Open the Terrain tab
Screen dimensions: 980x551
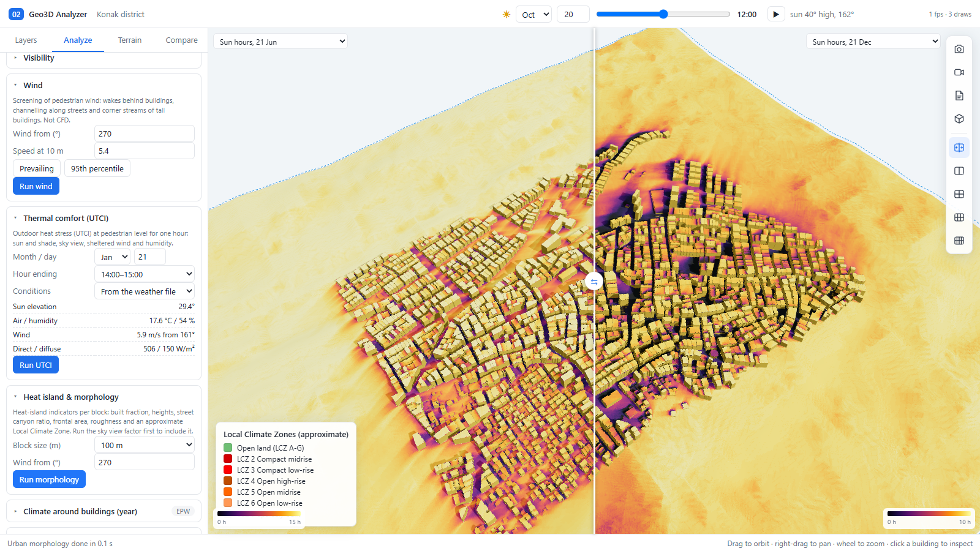(x=130, y=40)
